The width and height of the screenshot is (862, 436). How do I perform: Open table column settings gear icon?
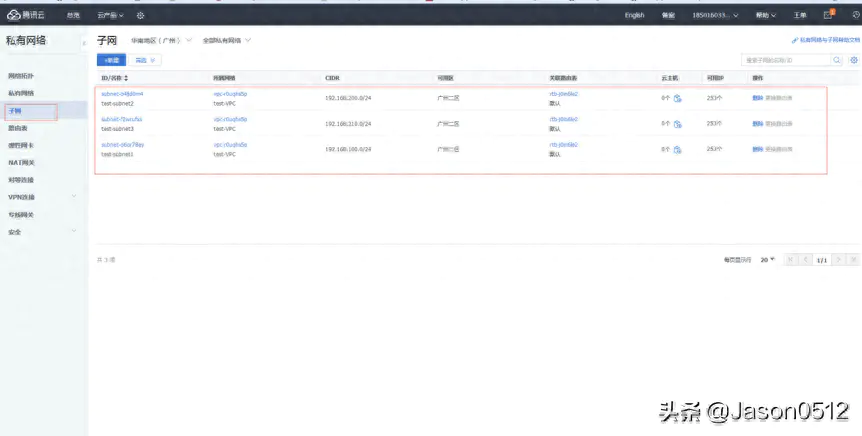pos(853,60)
